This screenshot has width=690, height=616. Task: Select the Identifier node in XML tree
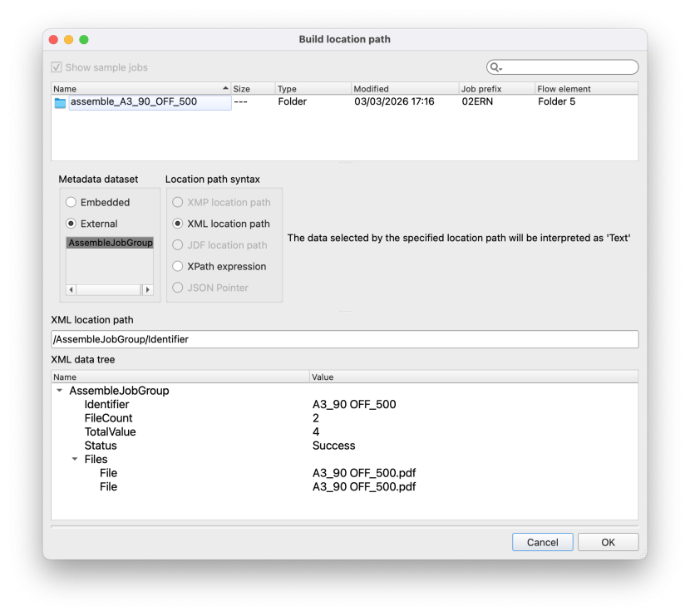[106, 405]
